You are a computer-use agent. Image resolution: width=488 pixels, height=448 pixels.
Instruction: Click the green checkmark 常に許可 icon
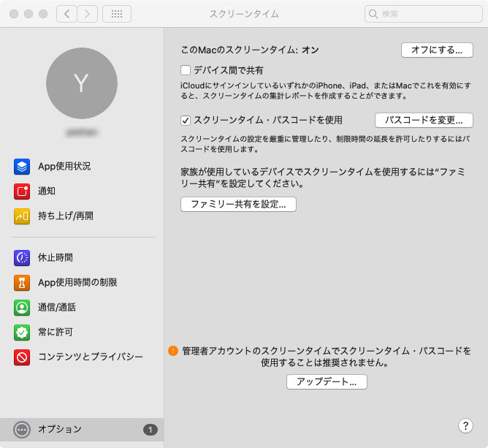pos(22,333)
